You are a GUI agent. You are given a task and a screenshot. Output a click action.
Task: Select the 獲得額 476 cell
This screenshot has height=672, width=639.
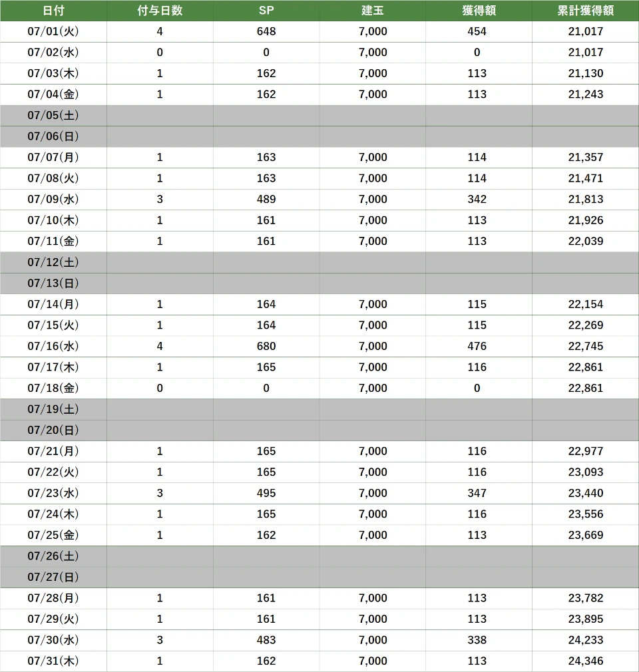[x=479, y=346]
